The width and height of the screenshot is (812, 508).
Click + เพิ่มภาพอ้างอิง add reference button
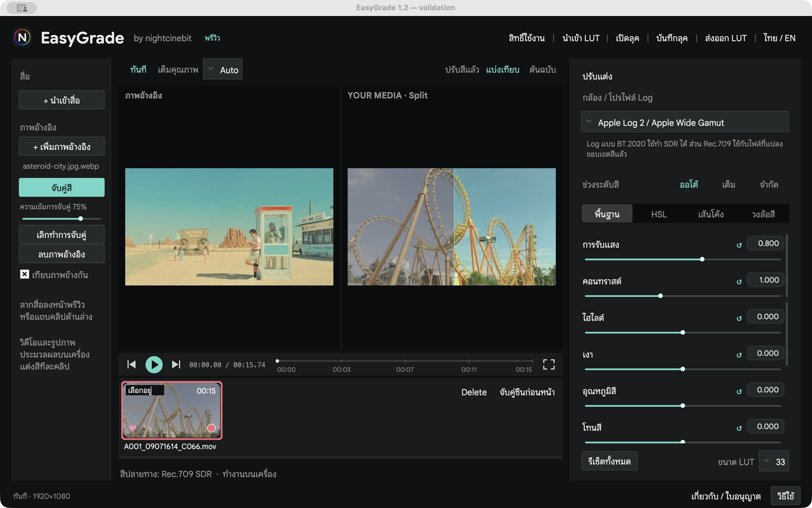(62, 146)
